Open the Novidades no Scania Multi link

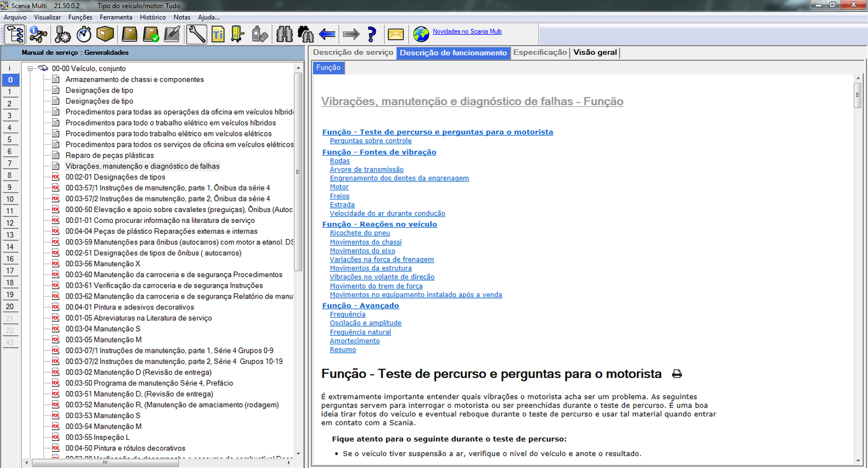tap(467, 31)
